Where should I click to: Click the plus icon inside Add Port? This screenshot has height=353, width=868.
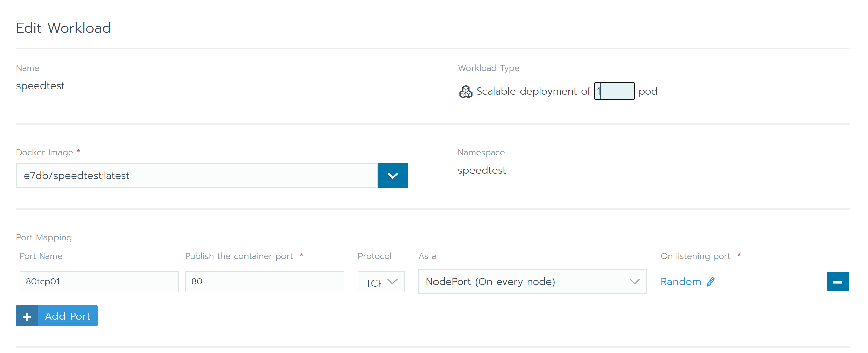coord(27,316)
